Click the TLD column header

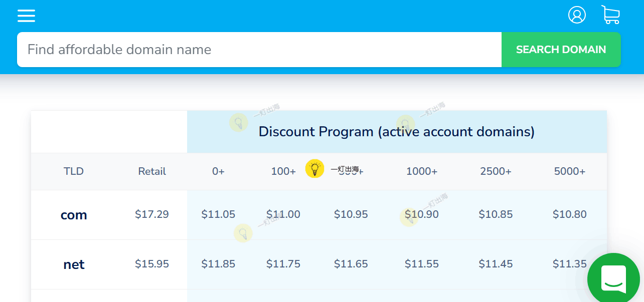(74, 171)
